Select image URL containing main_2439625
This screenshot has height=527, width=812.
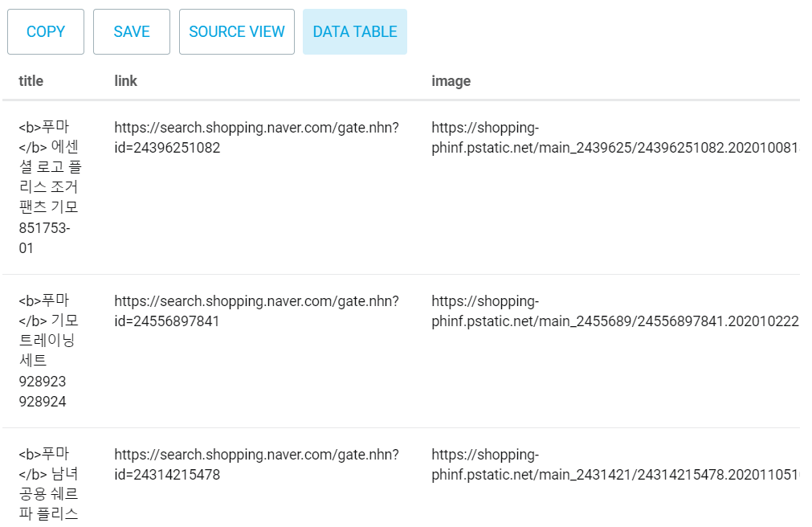click(x=615, y=137)
